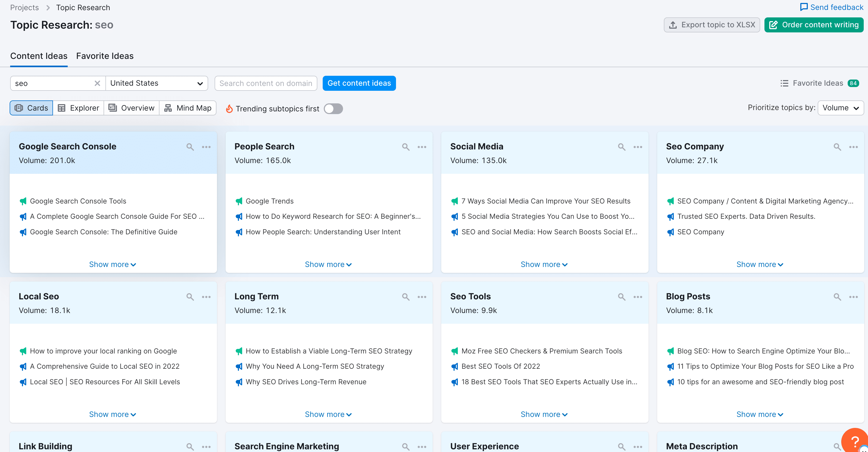Clear the seo keyword with X icon

pos(97,83)
